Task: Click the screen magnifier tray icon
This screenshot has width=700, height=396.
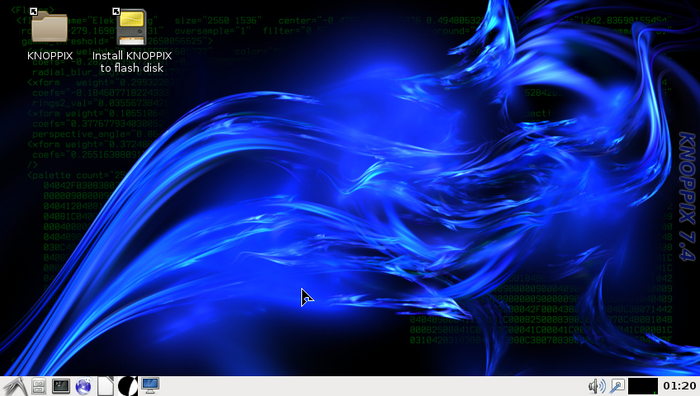Action: (617, 386)
